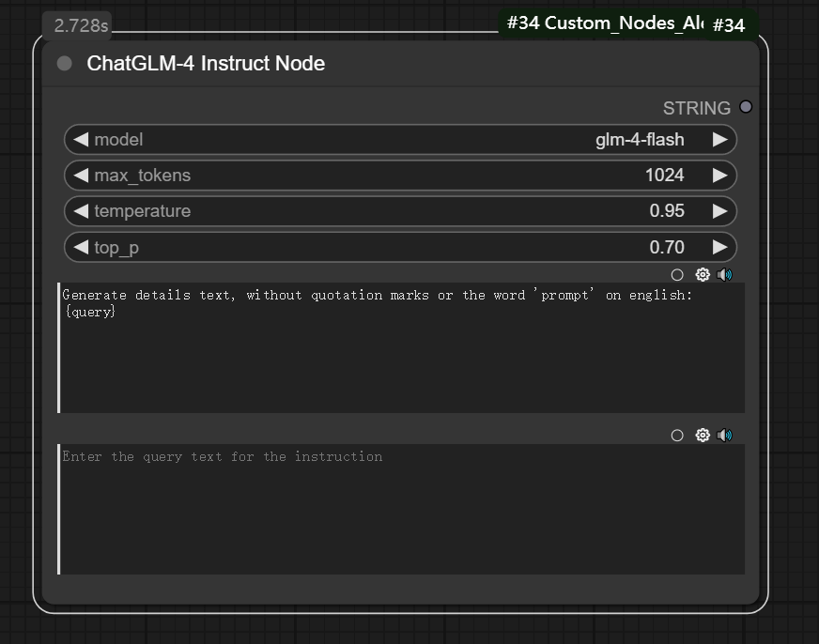Increase top_p with the right arrow

coord(719,247)
